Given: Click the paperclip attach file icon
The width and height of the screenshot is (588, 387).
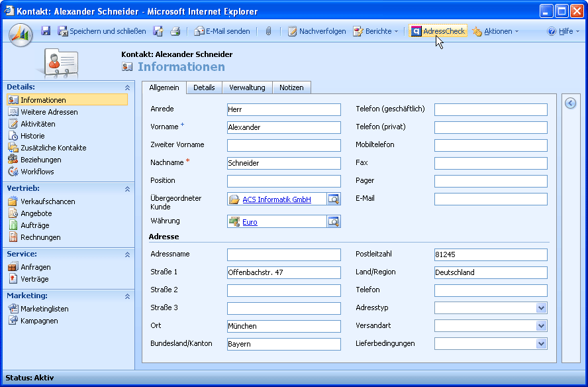Looking at the screenshot, I should tap(268, 31).
